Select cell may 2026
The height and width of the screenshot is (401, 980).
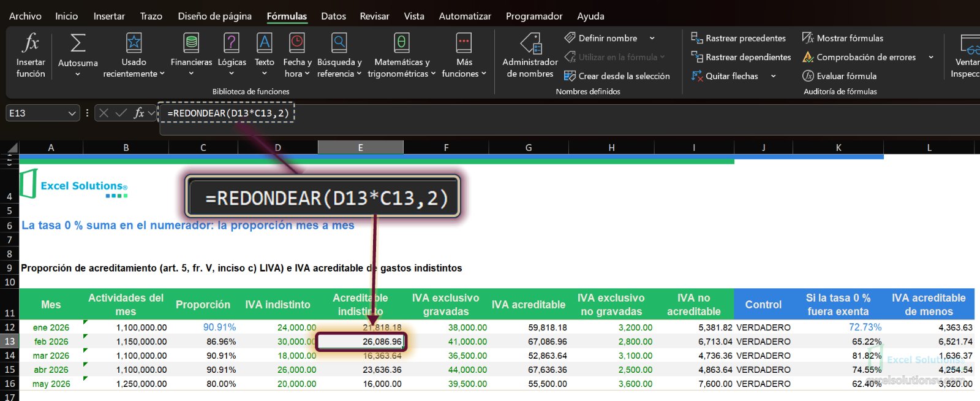(x=51, y=384)
